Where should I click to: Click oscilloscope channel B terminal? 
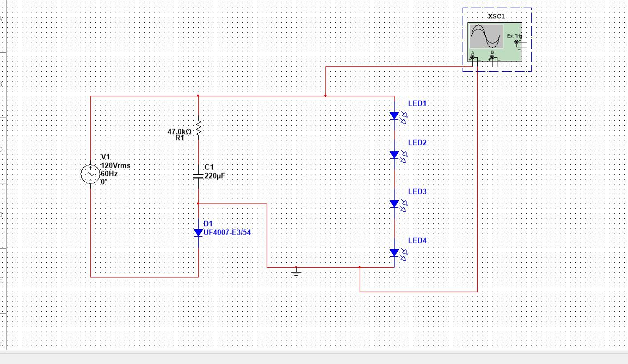tap(492, 58)
